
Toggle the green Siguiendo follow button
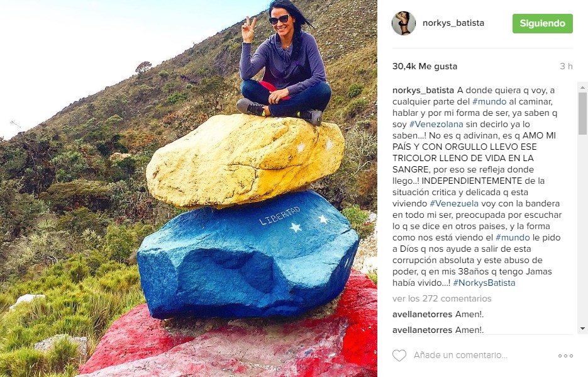[x=542, y=23]
